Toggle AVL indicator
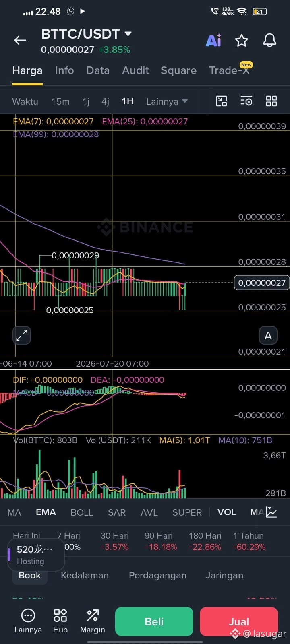290x644 pixels. 149,512
